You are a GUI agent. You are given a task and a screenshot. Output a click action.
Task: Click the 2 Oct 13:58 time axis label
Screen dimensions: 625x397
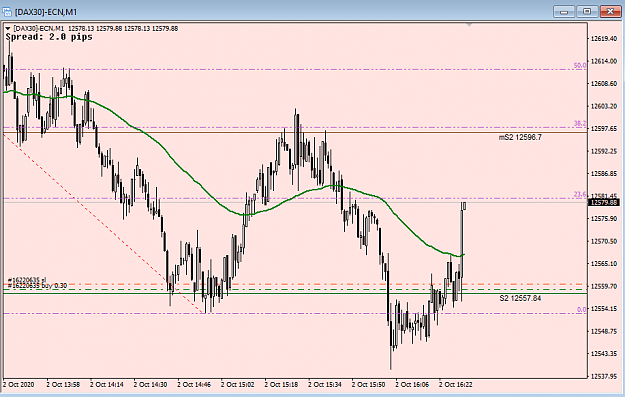(63, 385)
